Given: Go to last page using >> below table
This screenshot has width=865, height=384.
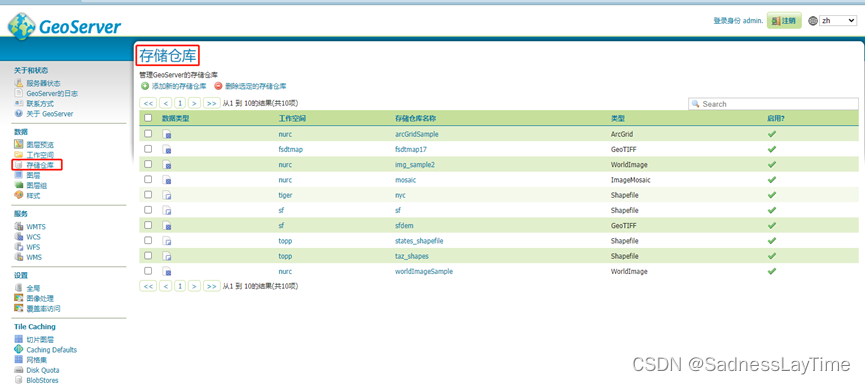Looking at the screenshot, I should point(211,286).
